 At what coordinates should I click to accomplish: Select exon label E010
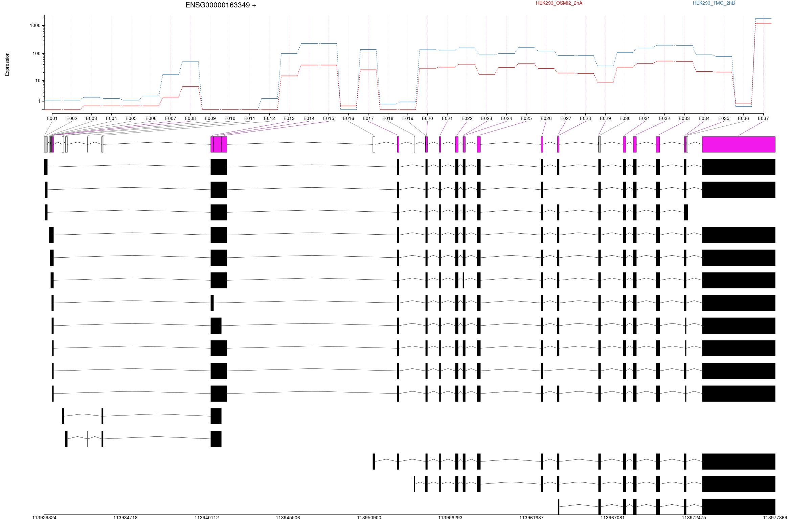(230, 118)
